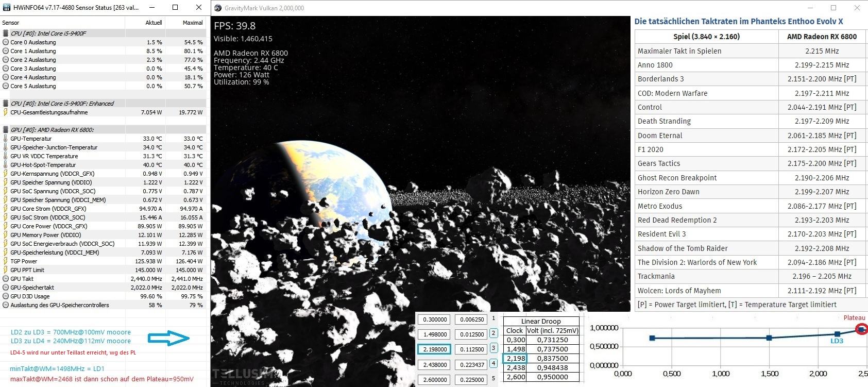The image size is (868, 387).
Task: Click the 0.012500 voltage input field
Action: pos(471,334)
